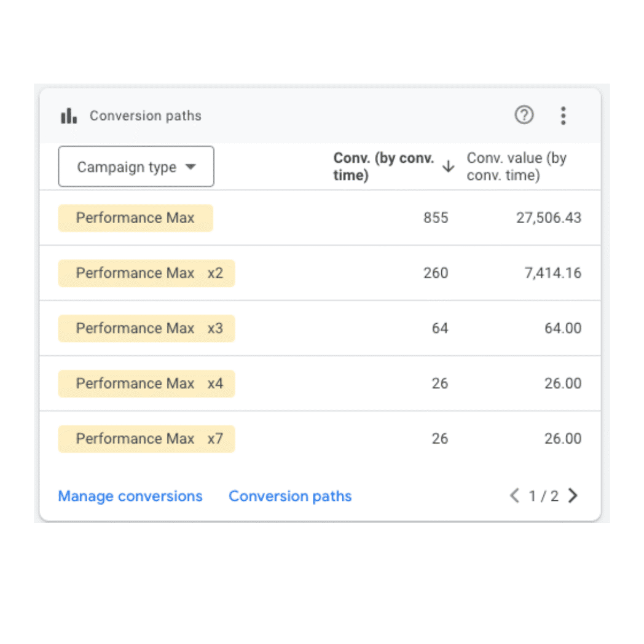Click the bar chart icon beside the card title
644x644 pixels.
pos(69,116)
